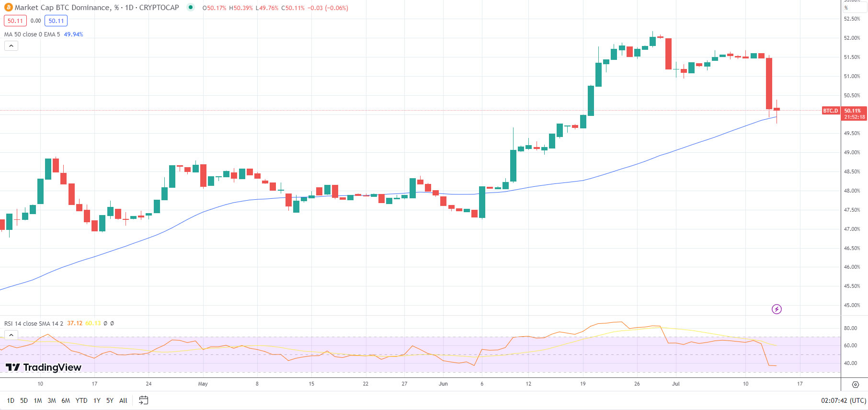Switch to the YTD time range
868x410 pixels.
point(81,400)
